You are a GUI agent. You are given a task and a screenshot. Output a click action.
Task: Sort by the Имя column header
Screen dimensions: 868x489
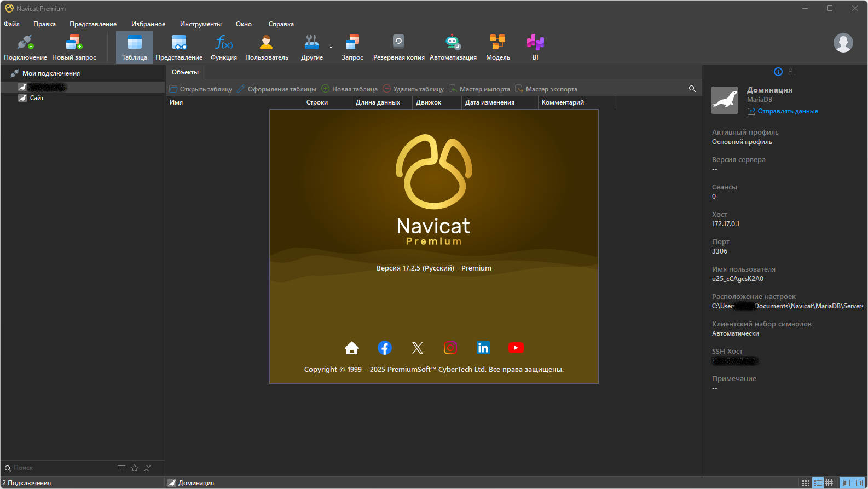pos(235,102)
